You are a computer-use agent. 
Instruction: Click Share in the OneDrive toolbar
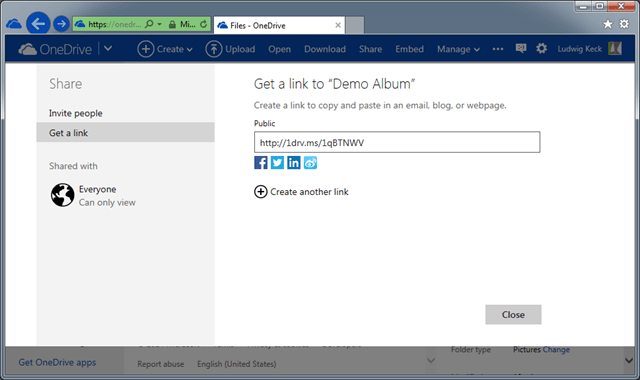point(371,49)
